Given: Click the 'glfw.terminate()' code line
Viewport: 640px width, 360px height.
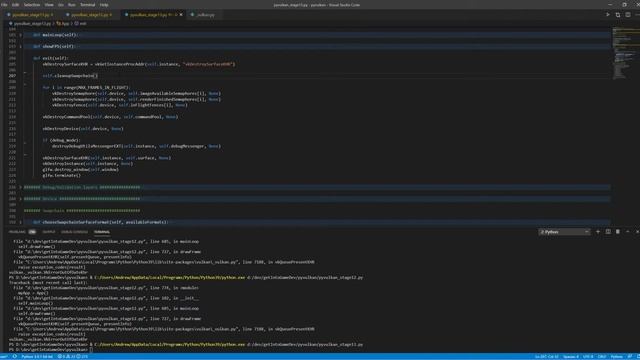Looking at the screenshot, I should click(x=62, y=176).
